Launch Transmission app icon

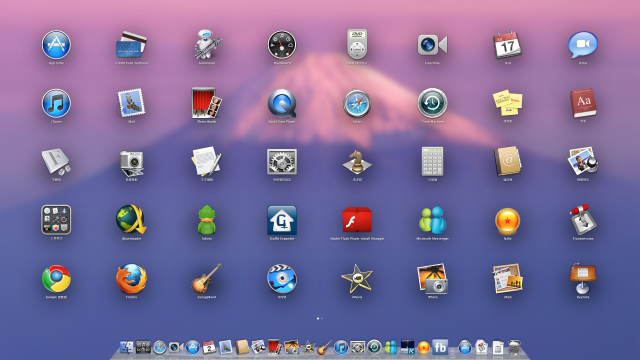583,220
